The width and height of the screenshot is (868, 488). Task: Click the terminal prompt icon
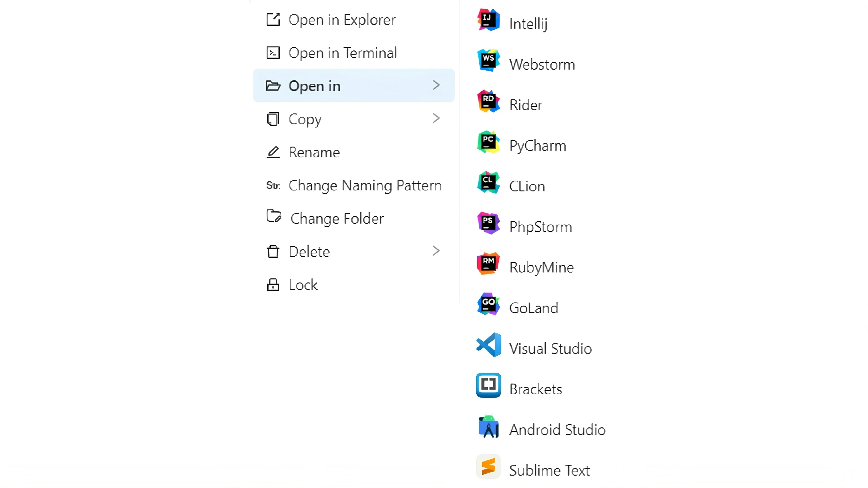click(273, 53)
